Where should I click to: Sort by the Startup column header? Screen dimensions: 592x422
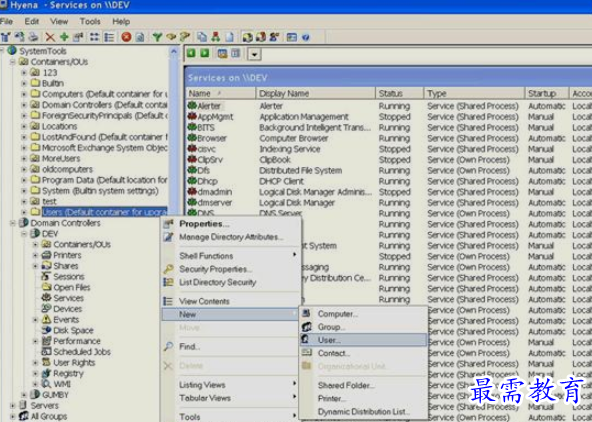(x=547, y=93)
